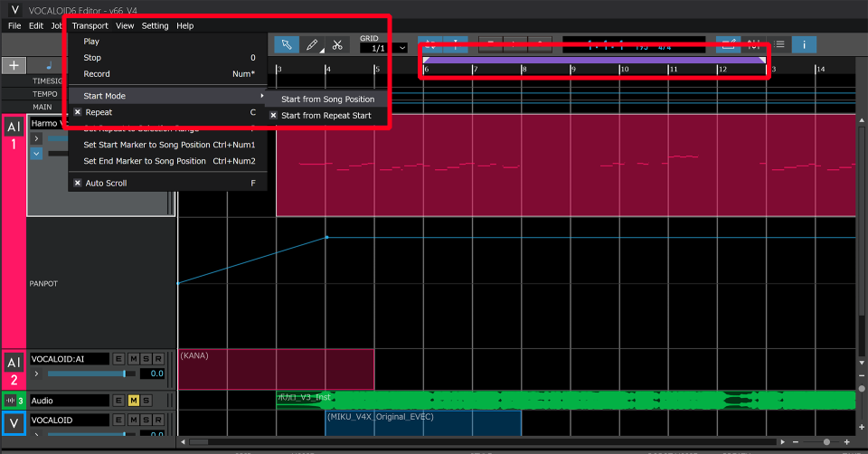Open the editor E button on VOCALOID:AI track
Screen dimensions: 868x454
tap(118, 359)
